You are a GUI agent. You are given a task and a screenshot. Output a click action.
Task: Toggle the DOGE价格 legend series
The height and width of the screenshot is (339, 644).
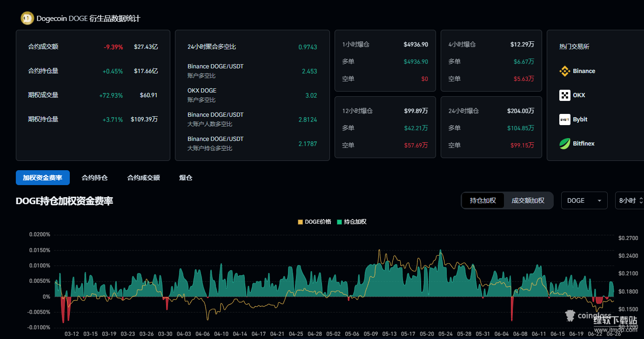tap(315, 222)
